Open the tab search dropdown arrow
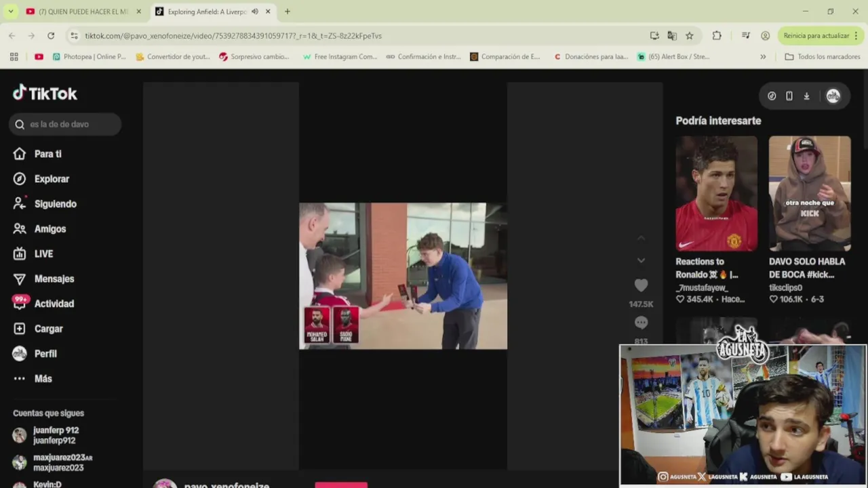868x488 pixels. point(11,12)
